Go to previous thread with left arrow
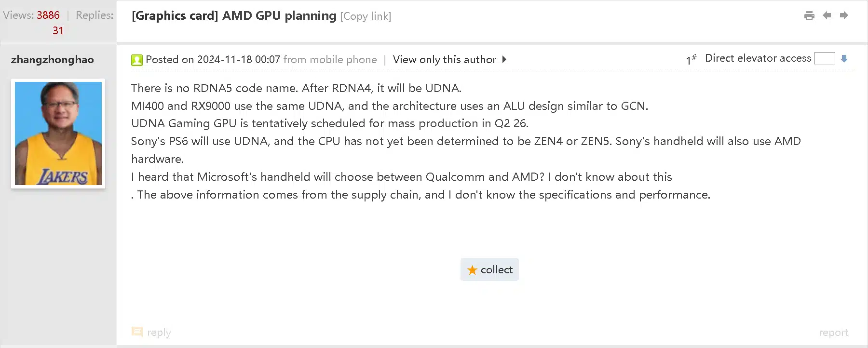The image size is (868, 348). tap(827, 15)
